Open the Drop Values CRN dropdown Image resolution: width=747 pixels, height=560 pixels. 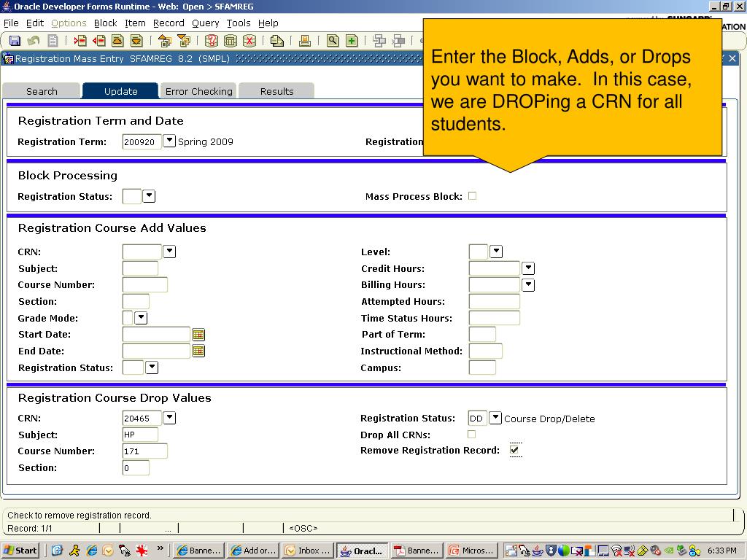point(169,418)
